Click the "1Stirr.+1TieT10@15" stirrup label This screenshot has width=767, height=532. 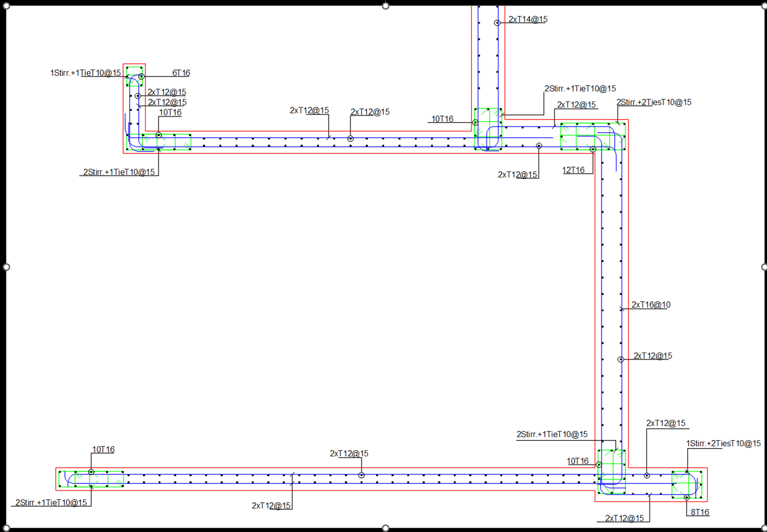click(85, 73)
